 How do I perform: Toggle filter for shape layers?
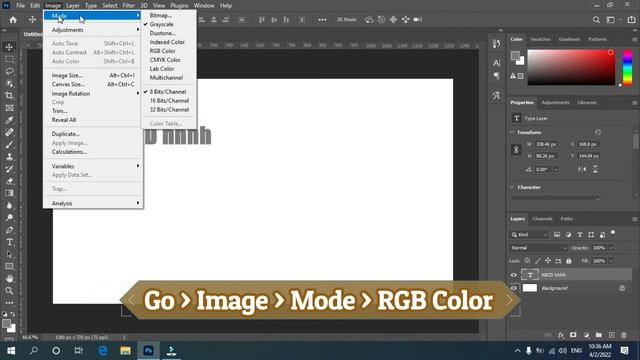click(591, 235)
